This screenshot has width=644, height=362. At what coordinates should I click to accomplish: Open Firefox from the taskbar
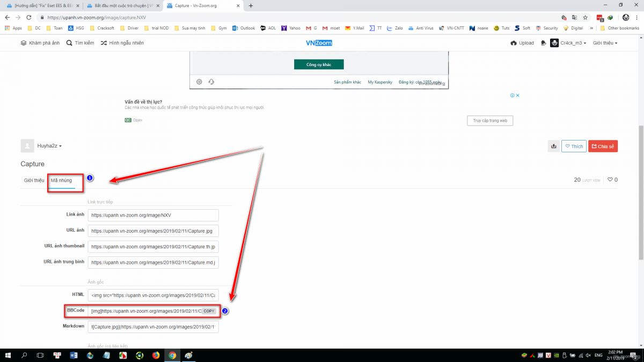tap(156, 355)
